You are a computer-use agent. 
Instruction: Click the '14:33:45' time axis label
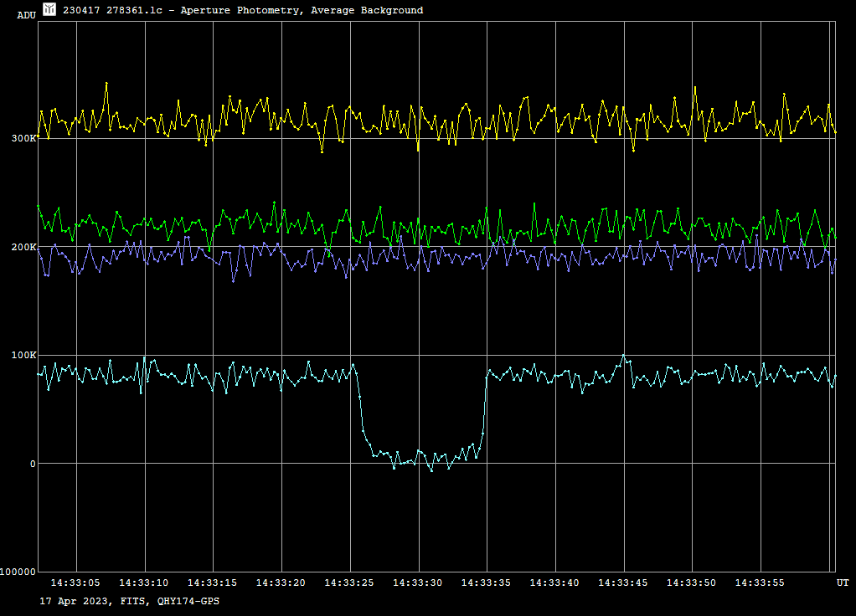click(x=623, y=583)
